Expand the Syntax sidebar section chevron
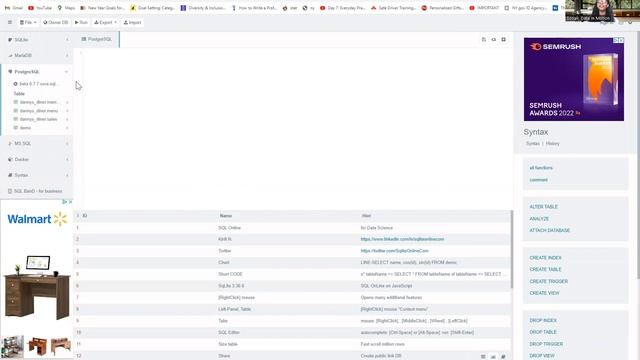 point(67,175)
